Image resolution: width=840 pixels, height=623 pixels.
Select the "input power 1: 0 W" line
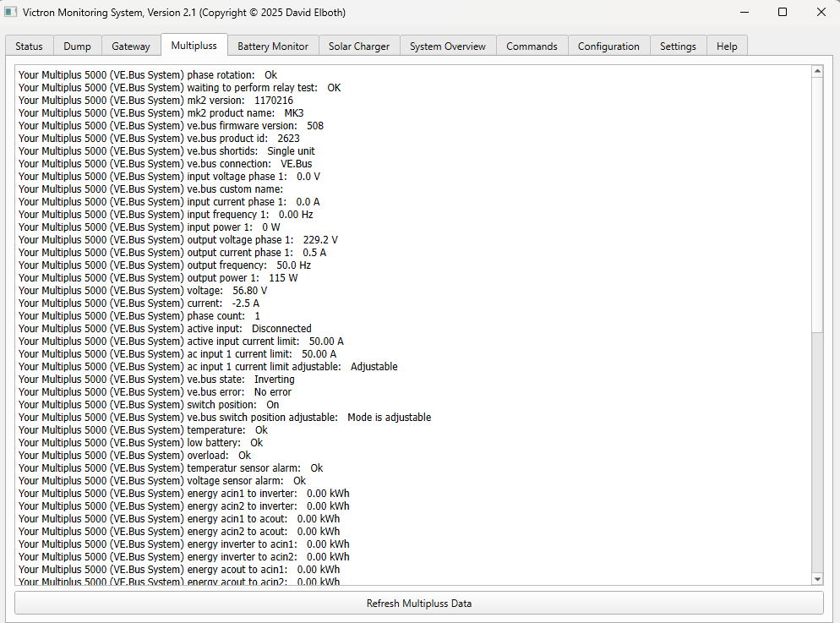coord(149,227)
